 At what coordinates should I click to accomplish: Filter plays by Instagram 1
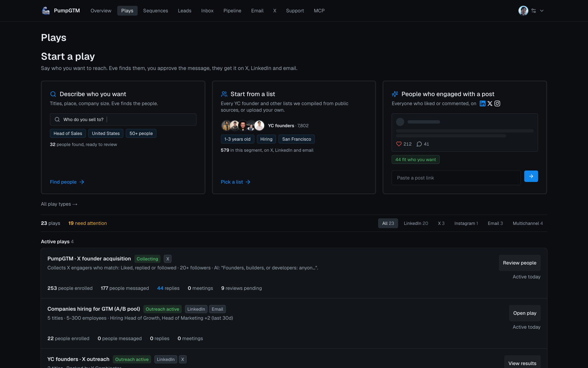point(466,223)
